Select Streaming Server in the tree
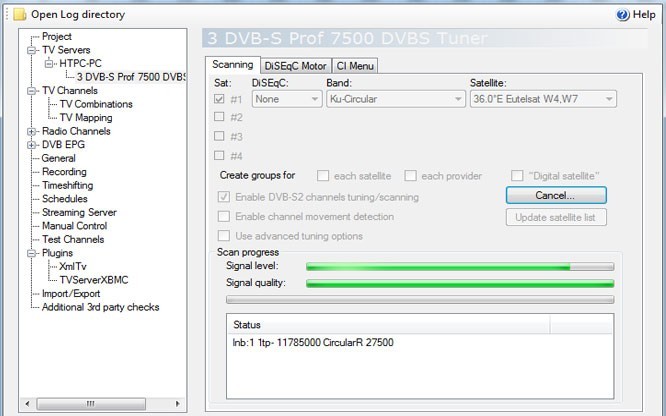 tap(79, 212)
